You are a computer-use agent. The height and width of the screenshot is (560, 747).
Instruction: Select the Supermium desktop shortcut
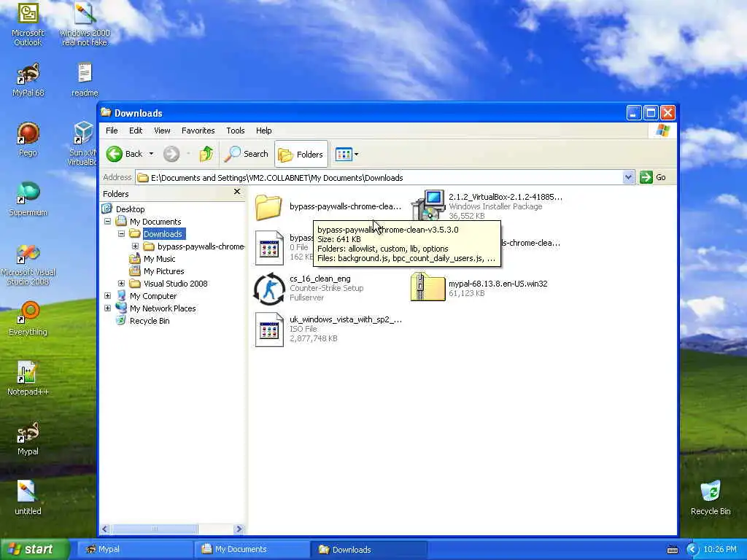tap(28, 200)
